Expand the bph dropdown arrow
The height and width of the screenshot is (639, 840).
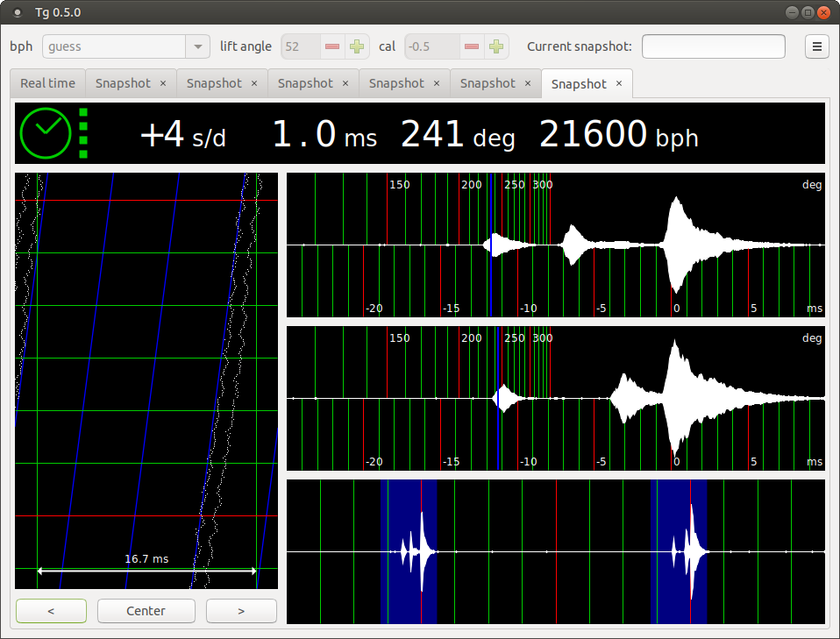tap(197, 46)
